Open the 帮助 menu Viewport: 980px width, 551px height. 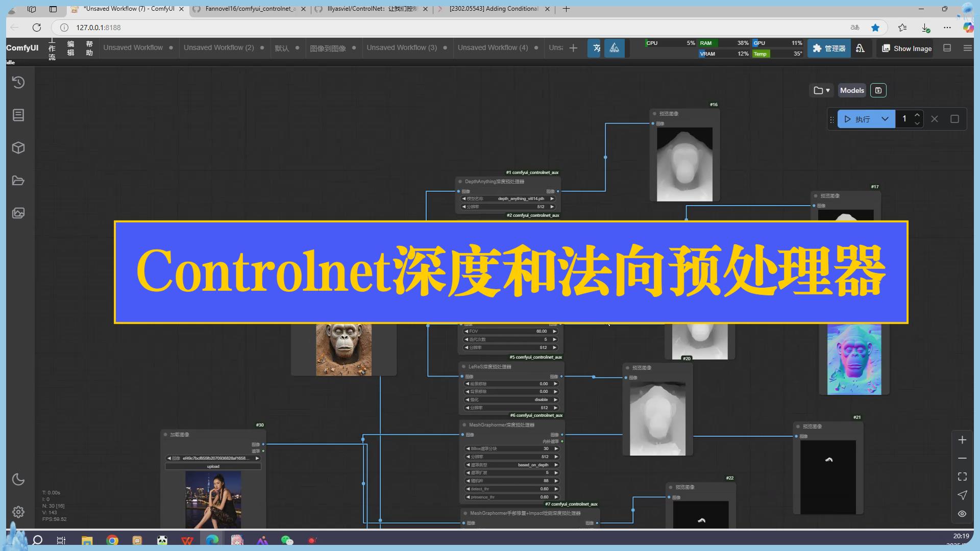[x=89, y=48]
